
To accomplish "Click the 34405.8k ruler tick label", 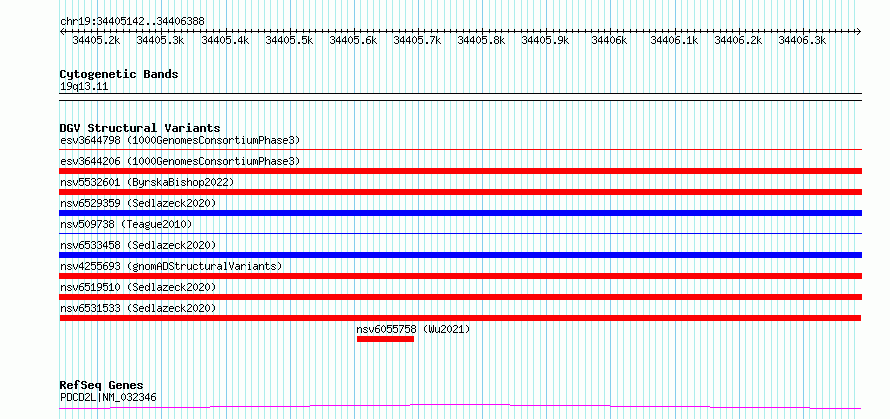I will 481,40.
